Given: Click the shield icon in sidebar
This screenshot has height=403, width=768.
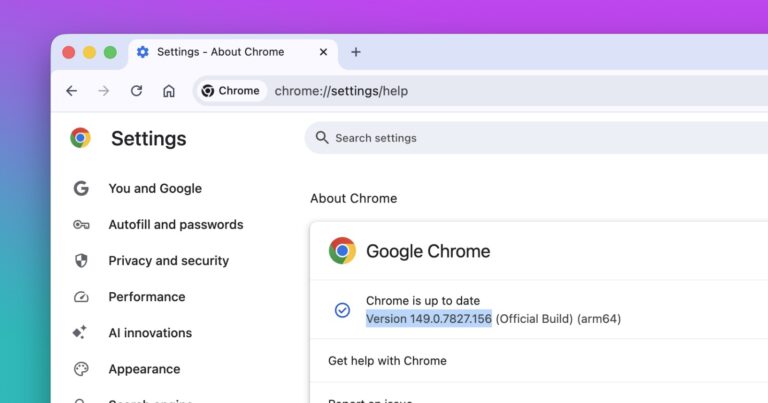Looking at the screenshot, I should click(x=81, y=261).
